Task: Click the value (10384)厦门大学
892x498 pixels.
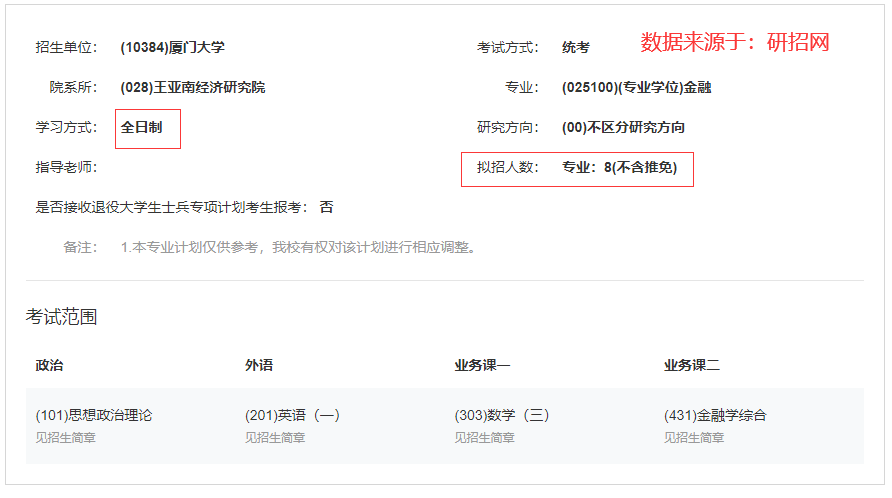Action: (172, 47)
